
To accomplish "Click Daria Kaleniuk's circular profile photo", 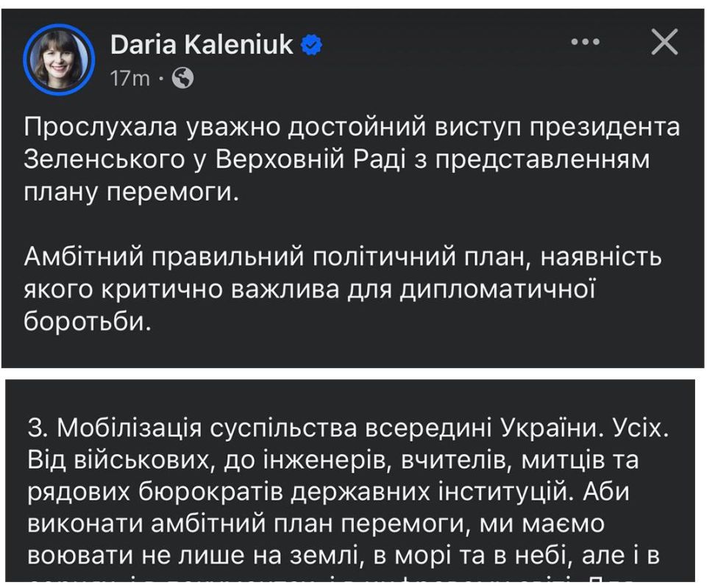I will point(57,55).
